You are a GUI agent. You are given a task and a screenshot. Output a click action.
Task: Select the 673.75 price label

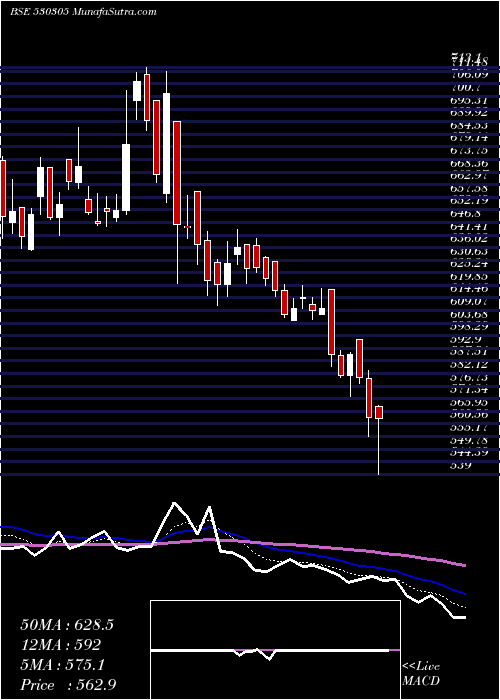pos(469,151)
